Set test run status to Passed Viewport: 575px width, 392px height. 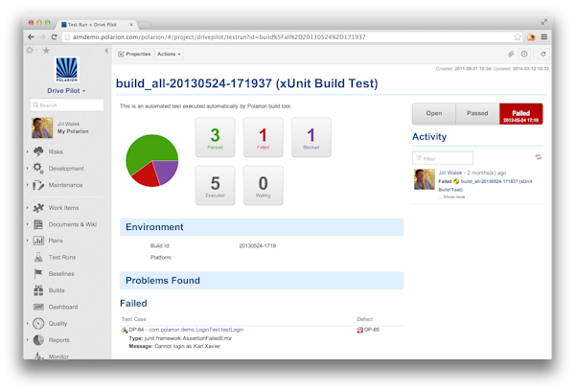click(x=477, y=114)
